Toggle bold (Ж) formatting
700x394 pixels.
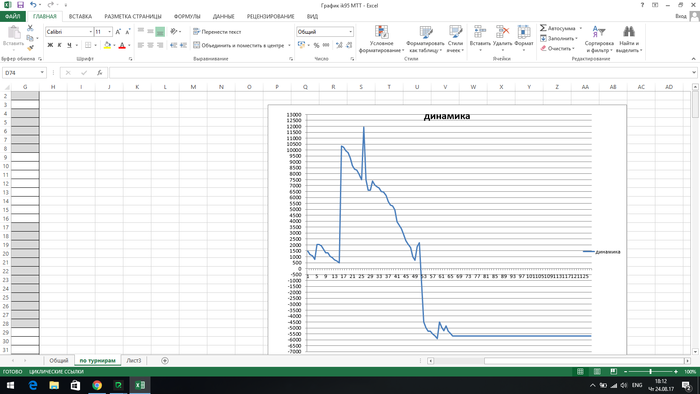point(50,45)
